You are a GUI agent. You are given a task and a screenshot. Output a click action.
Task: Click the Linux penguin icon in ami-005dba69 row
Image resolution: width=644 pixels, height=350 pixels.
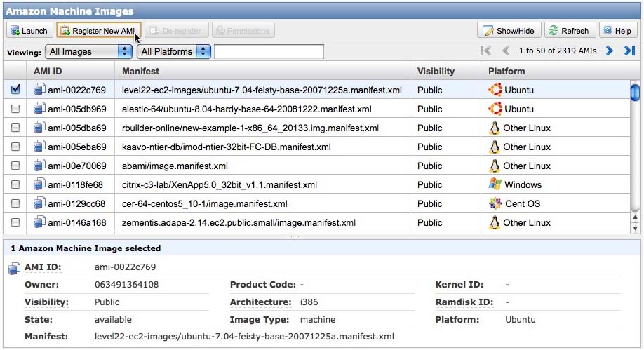[495, 128]
